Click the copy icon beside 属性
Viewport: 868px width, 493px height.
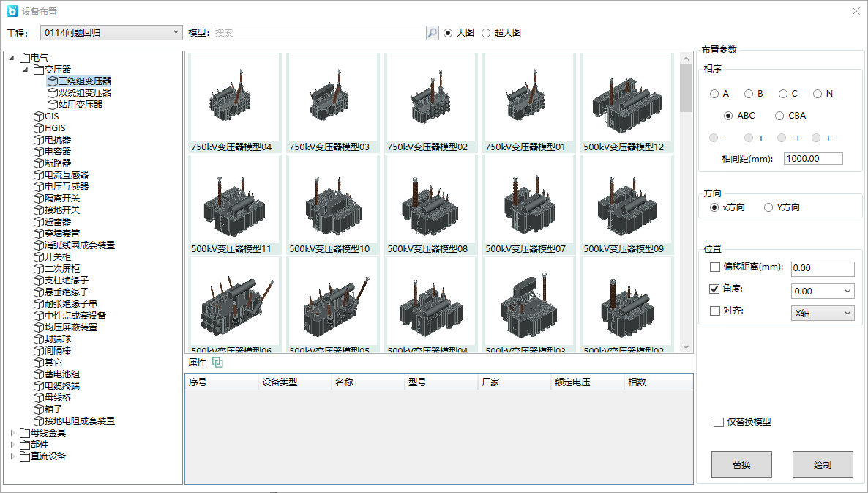217,363
